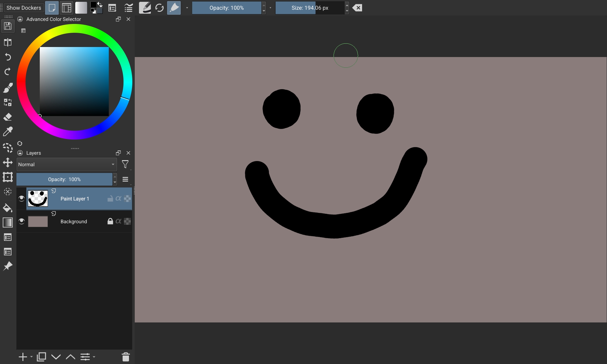Activate the Move tool

pos(8,162)
